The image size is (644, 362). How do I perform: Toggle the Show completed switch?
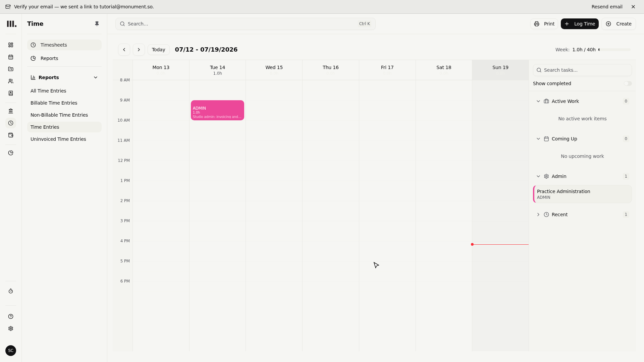tap(628, 83)
